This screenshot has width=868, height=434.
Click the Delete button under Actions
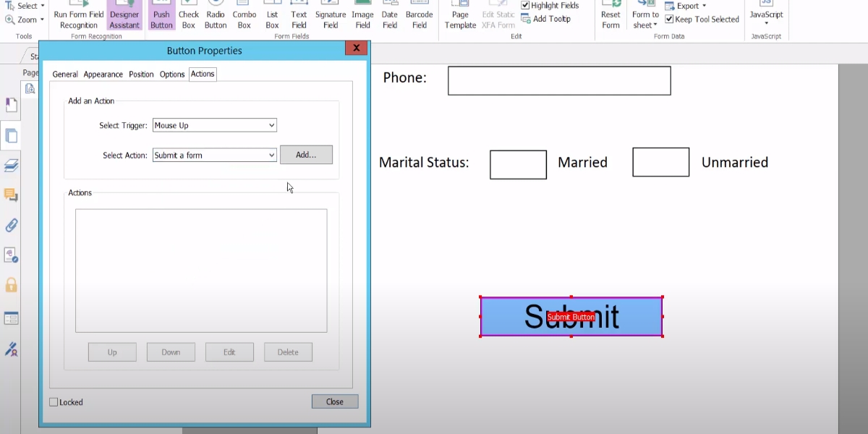288,352
